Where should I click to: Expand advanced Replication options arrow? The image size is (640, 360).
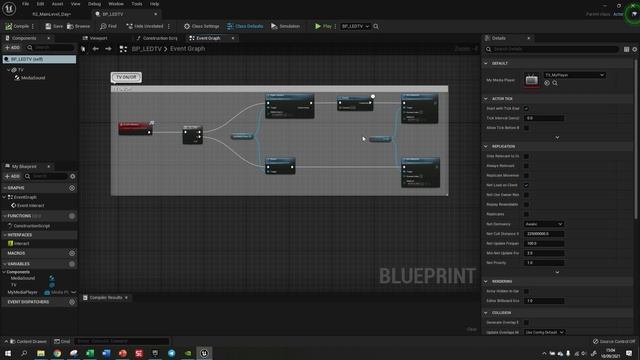point(557,272)
